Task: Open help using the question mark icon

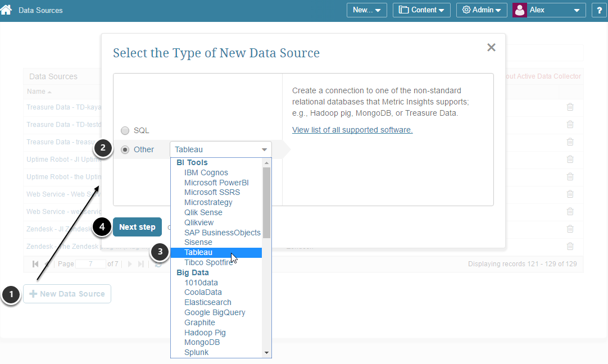Action: 599,10
